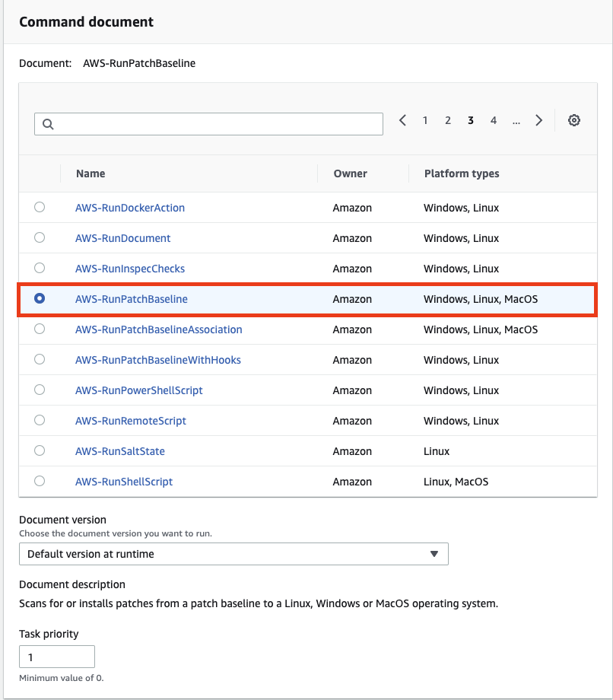The image size is (613, 700).
Task: Expand more pages via ellipsis
Action: [x=516, y=121]
